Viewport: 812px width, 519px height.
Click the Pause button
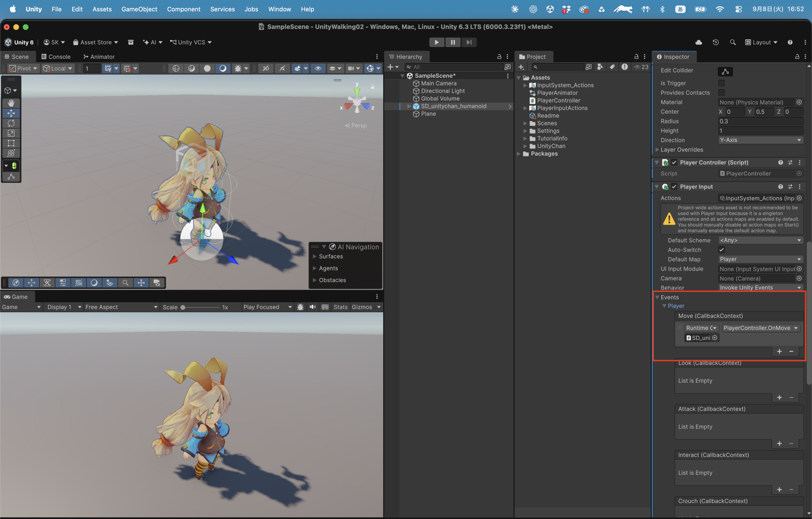[453, 42]
